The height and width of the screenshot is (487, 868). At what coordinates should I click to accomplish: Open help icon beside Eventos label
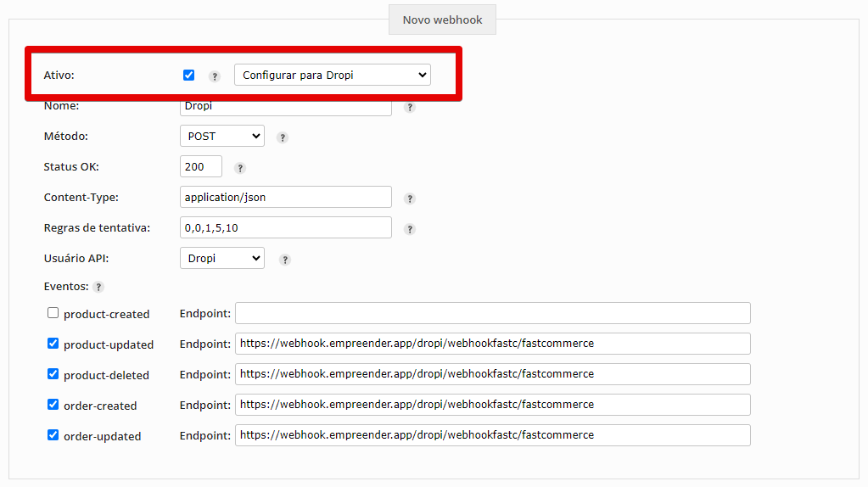click(98, 287)
